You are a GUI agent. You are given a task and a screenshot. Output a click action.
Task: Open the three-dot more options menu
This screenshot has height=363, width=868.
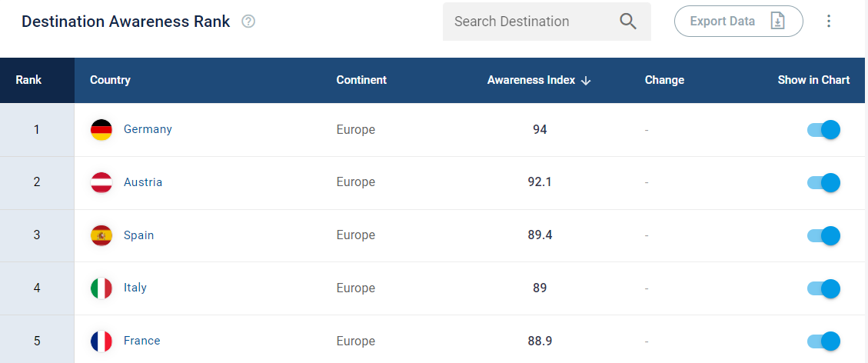[x=829, y=21]
